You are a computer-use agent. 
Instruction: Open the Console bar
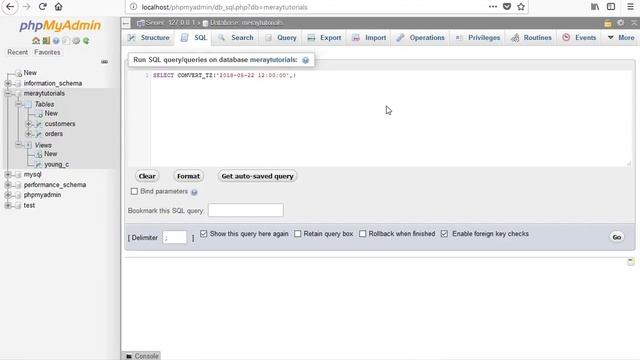click(x=142, y=356)
